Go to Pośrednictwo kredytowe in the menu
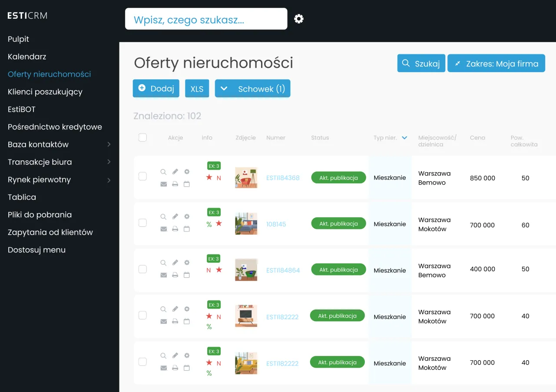 click(55, 127)
